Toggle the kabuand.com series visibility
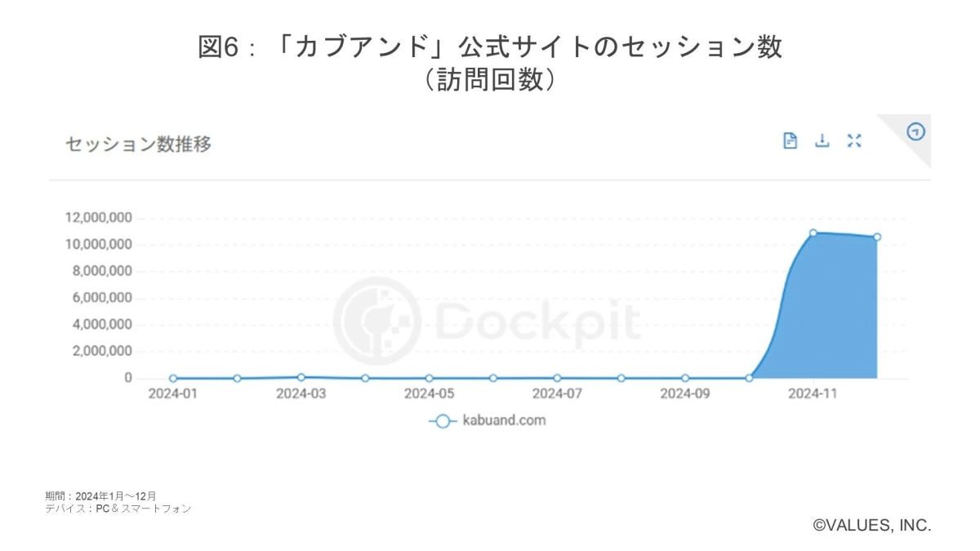980x551 pixels. [488, 420]
